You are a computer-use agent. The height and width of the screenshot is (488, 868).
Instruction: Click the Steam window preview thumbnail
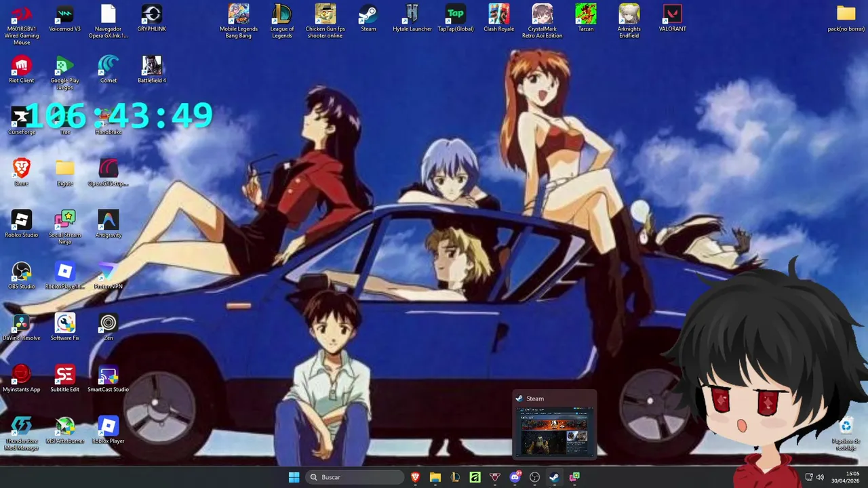[555, 431]
